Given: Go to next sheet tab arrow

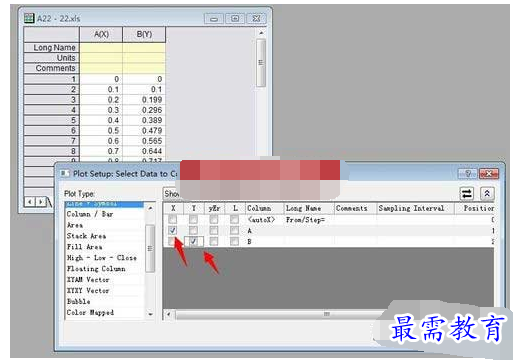Looking at the screenshot, I should point(40,201).
